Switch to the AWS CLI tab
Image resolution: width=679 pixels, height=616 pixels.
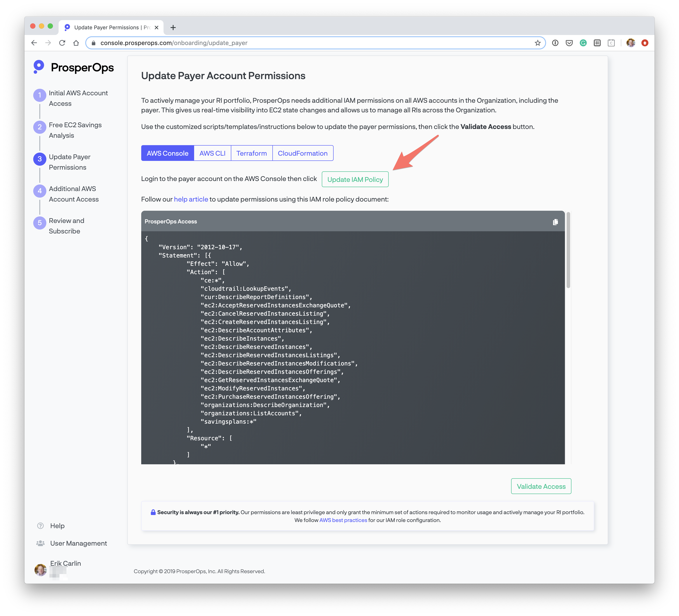click(212, 153)
